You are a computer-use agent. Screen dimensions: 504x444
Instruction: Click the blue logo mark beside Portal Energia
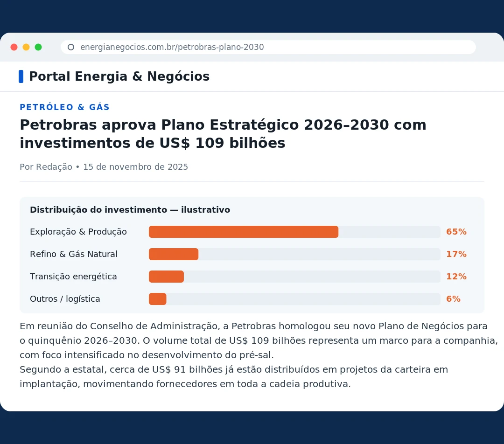(x=21, y=76)
